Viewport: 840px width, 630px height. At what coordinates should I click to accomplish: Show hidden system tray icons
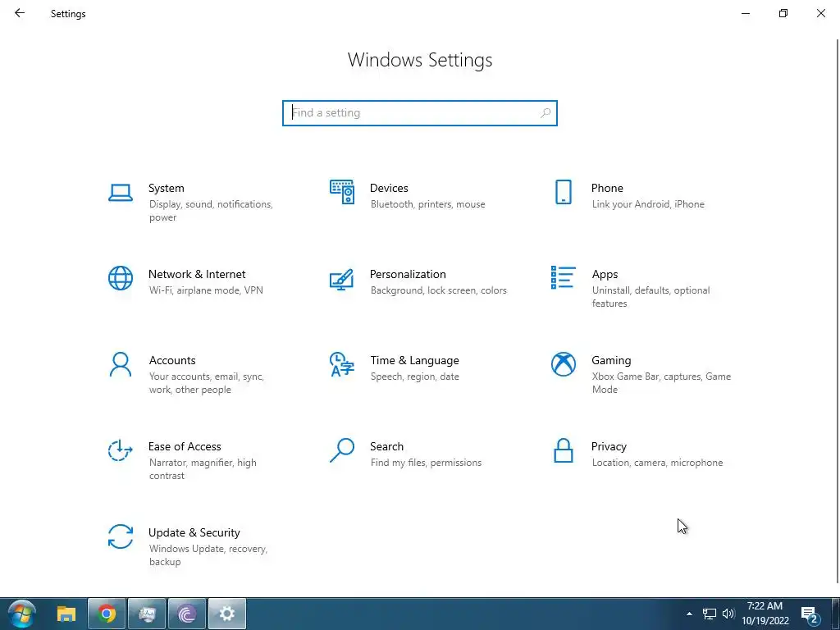tap(689, 614)
